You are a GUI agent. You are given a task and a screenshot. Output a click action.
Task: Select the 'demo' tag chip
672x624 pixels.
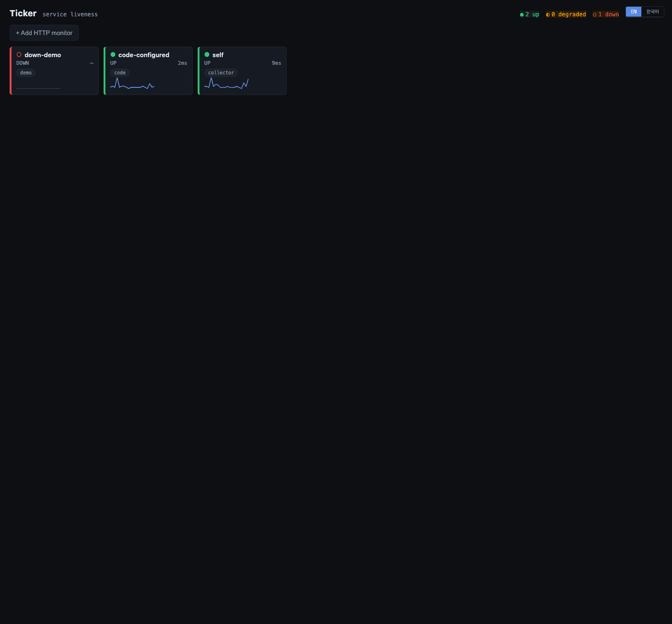pos(26,73)
